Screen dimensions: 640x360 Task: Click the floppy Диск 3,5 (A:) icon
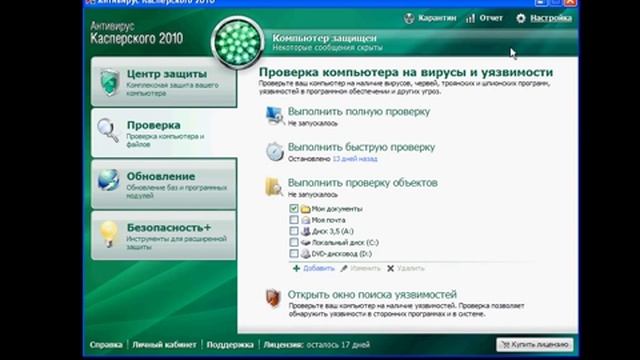pyautogui.click(x=306, y=231)
